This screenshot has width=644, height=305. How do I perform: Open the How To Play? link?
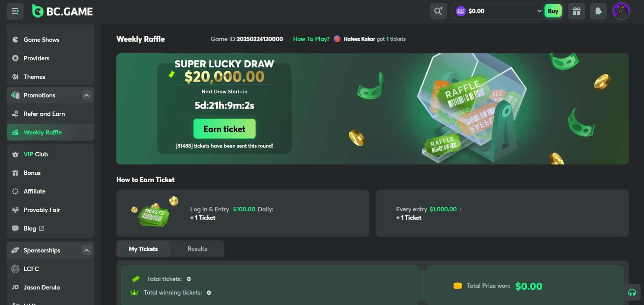pos(311,39)
